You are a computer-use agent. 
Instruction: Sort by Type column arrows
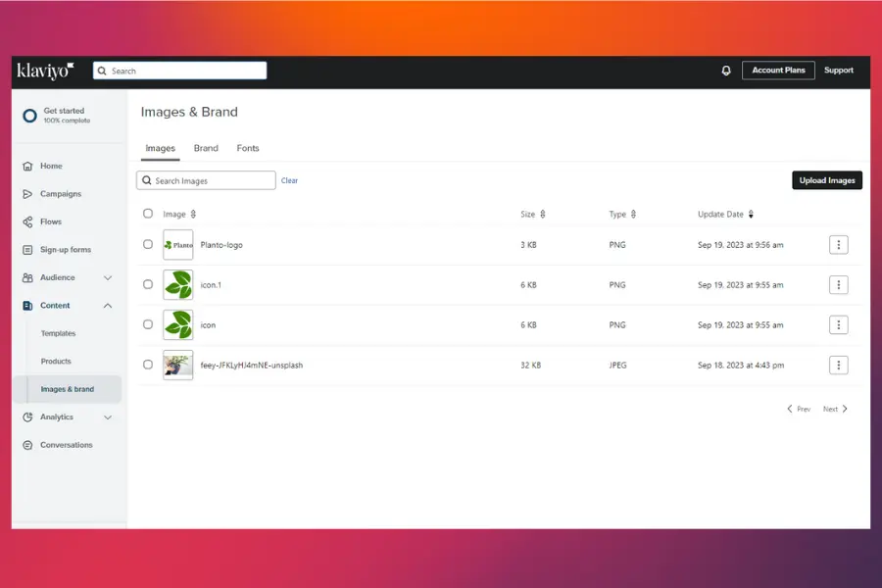[633, 214]
